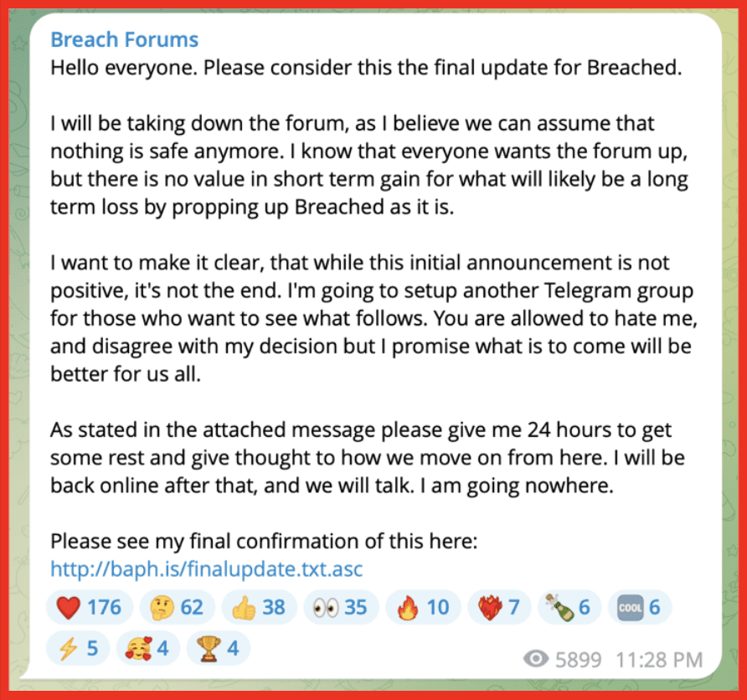Image resolution: width=747 pixels, height=700 pixels.
Task: Open the baph.is finalupdate.txt.asc link
Action: coord(207,569)
